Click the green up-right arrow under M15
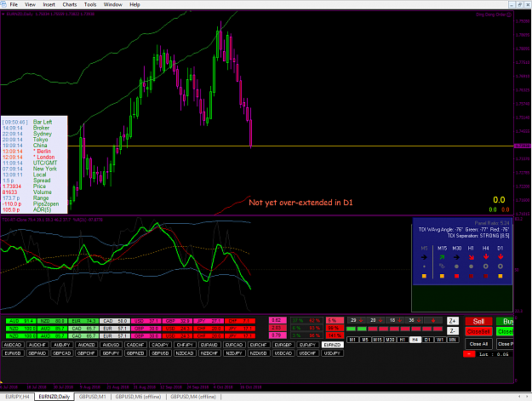 click(x=442, y=257)
